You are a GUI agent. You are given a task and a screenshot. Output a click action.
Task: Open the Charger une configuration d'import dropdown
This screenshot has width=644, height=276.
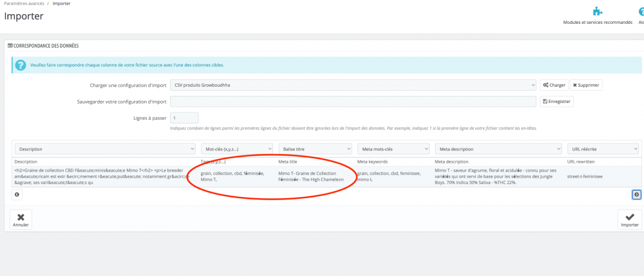coord(353,86)
